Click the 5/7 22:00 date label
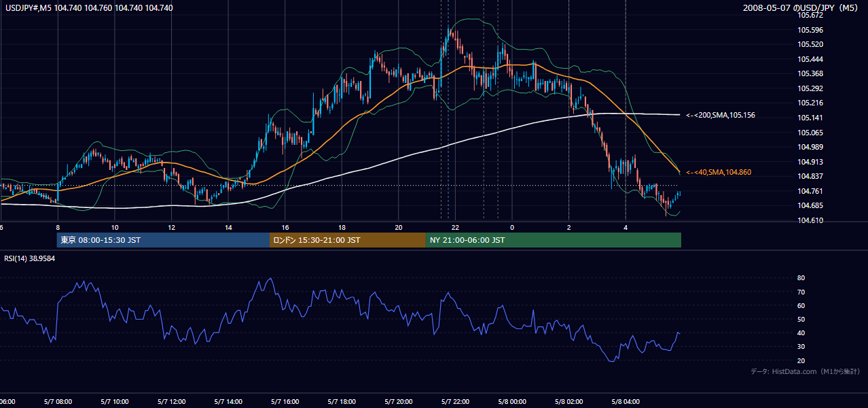This screenshot has width=868, height=408. [455, 401]
